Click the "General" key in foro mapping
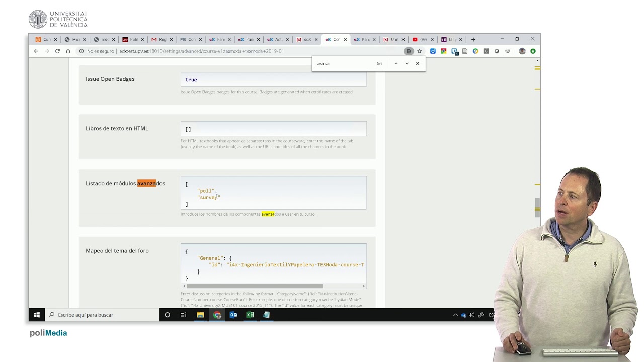 point(211,258)
